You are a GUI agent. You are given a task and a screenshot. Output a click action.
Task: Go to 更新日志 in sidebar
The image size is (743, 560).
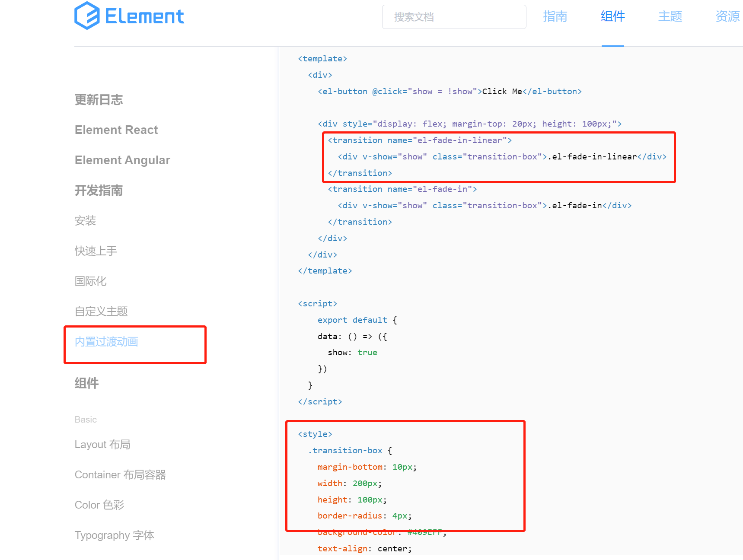tap(99, 100)
